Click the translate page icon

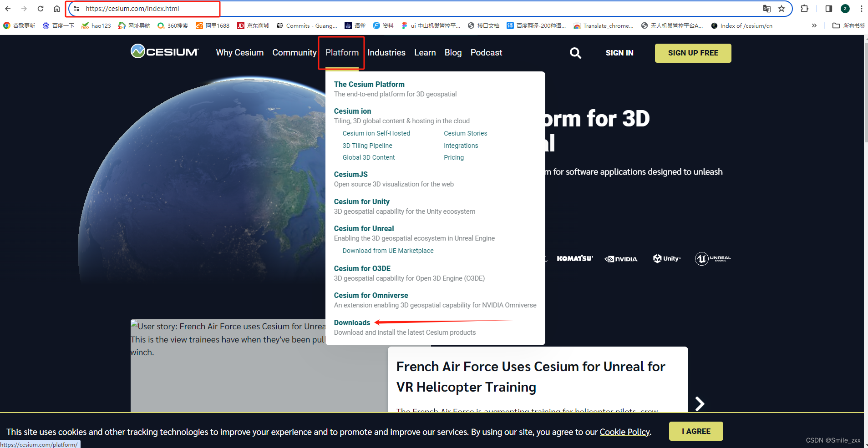pos(767,9)
